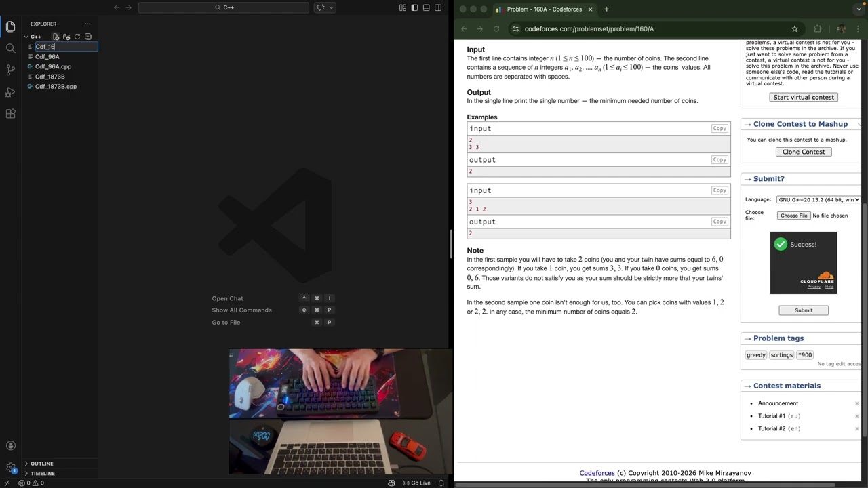
Task: Click the New File icon in Explorer
Action: coord(56,37)
